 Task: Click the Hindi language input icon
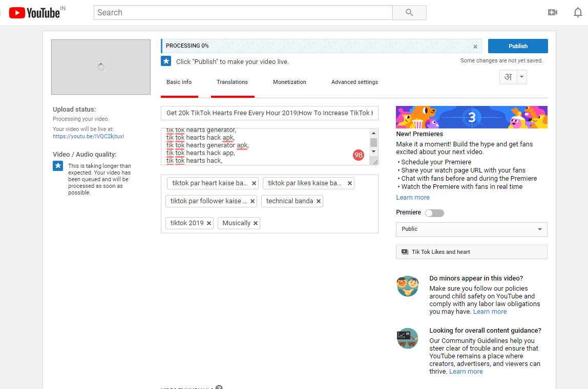(508, 77)
